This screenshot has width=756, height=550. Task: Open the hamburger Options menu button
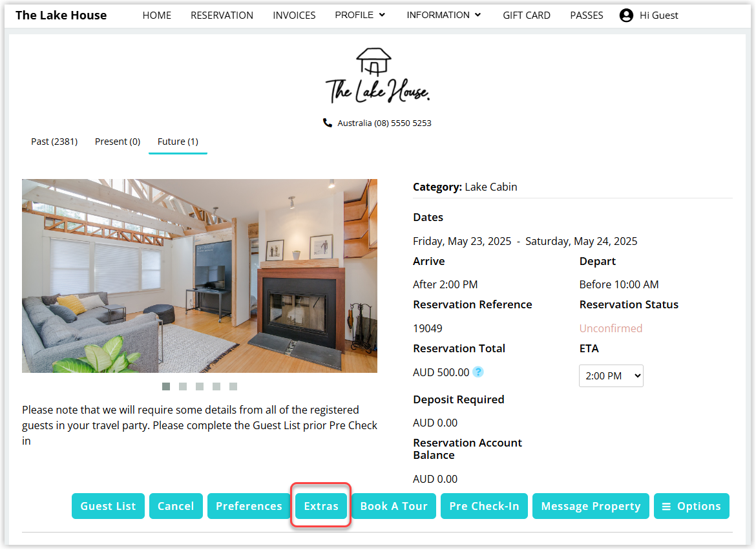691,506
